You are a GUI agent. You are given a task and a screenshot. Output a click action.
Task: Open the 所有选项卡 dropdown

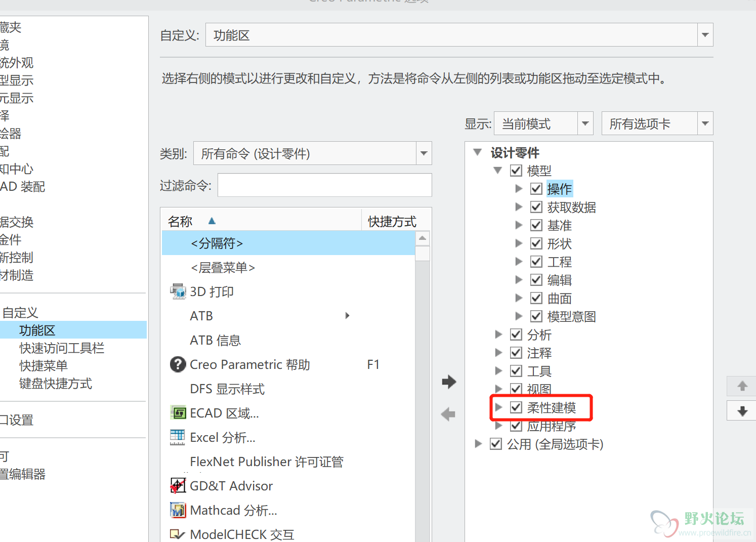705,123
